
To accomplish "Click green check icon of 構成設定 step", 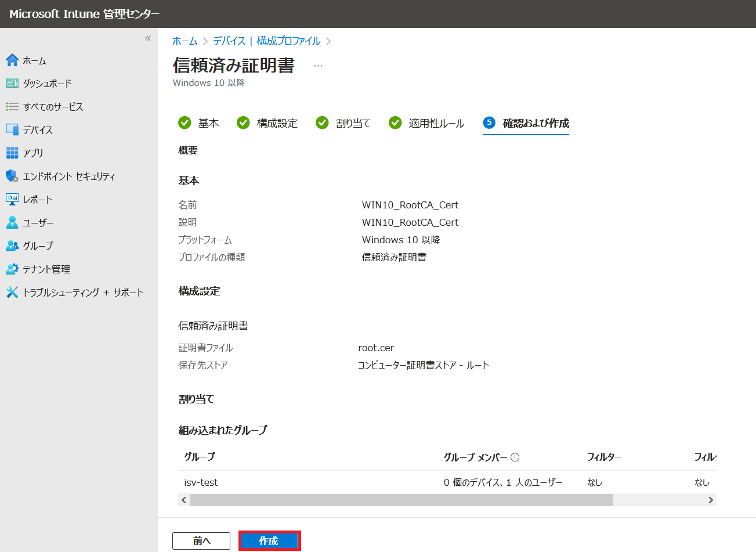I will 243,122.
